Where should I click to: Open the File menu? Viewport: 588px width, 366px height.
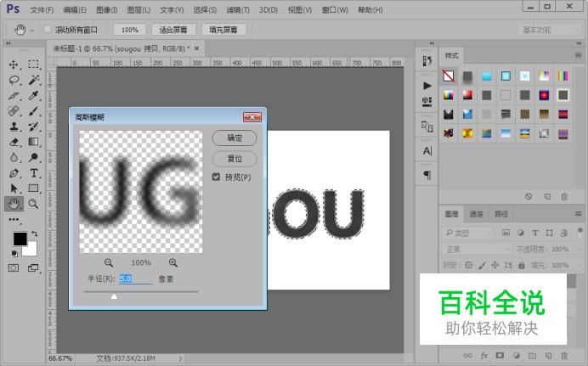pyautogui.click(x=42, y=10)
